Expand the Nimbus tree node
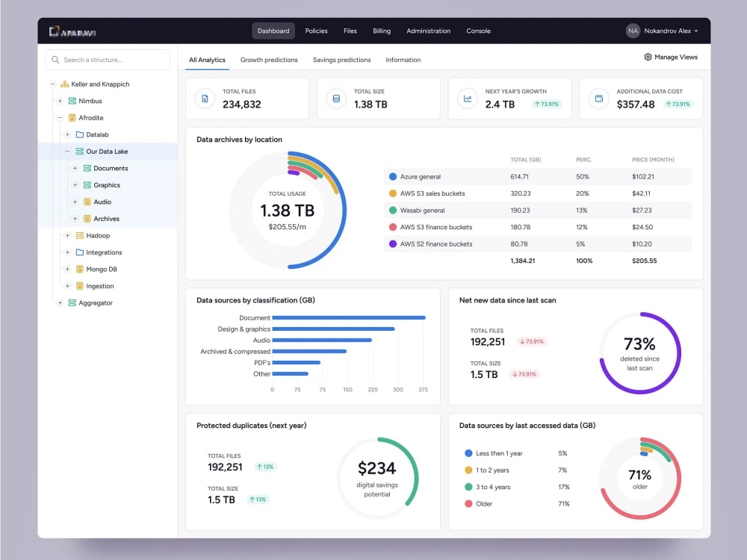 [60, 101]
